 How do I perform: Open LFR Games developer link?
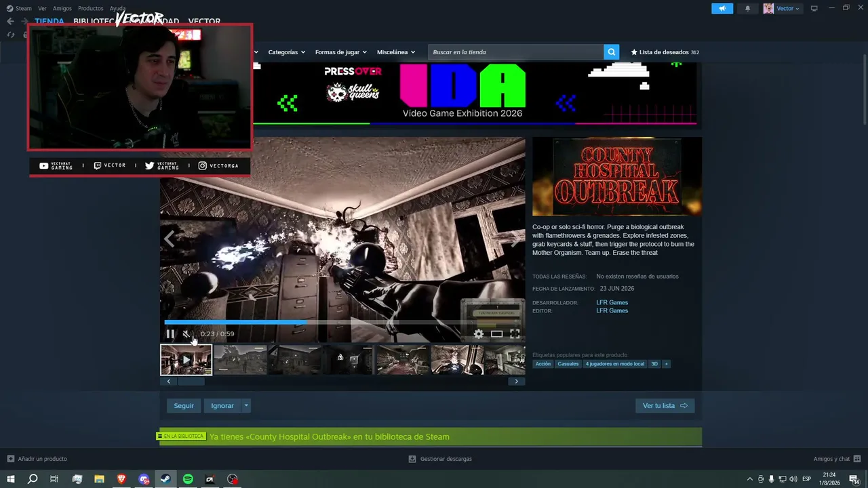tap(612, 302)
